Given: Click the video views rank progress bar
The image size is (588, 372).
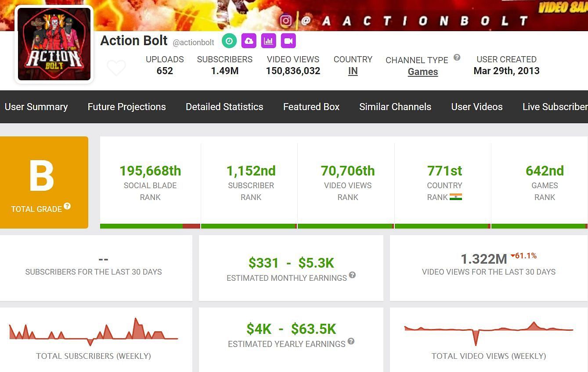Looking at the screenshot, I should pyautogui.click(x=346, y=226).
